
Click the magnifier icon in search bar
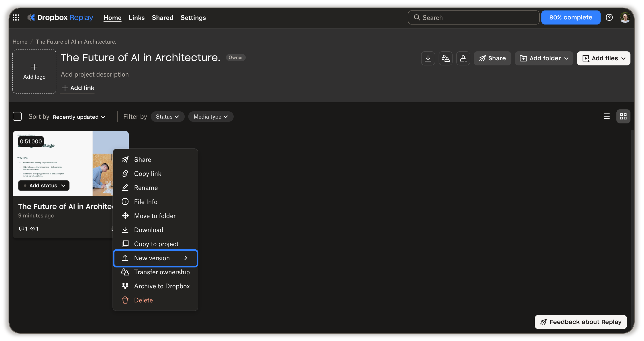416,18
